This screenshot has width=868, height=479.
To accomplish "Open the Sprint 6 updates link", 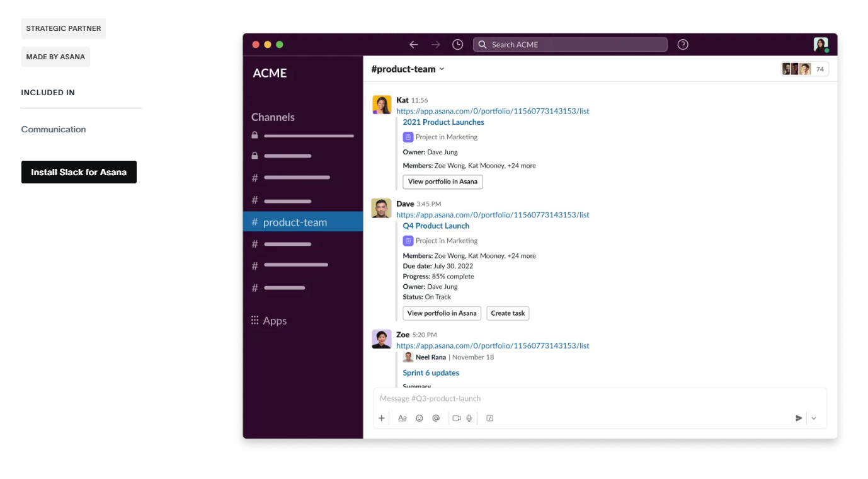I will (x=431, y=373).
